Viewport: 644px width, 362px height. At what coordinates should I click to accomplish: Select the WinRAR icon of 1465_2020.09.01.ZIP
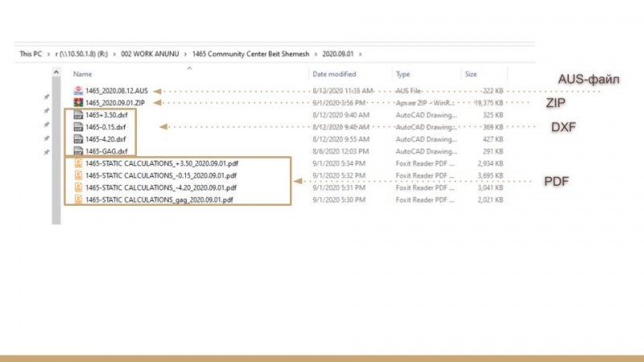click(x=78, y=103)
